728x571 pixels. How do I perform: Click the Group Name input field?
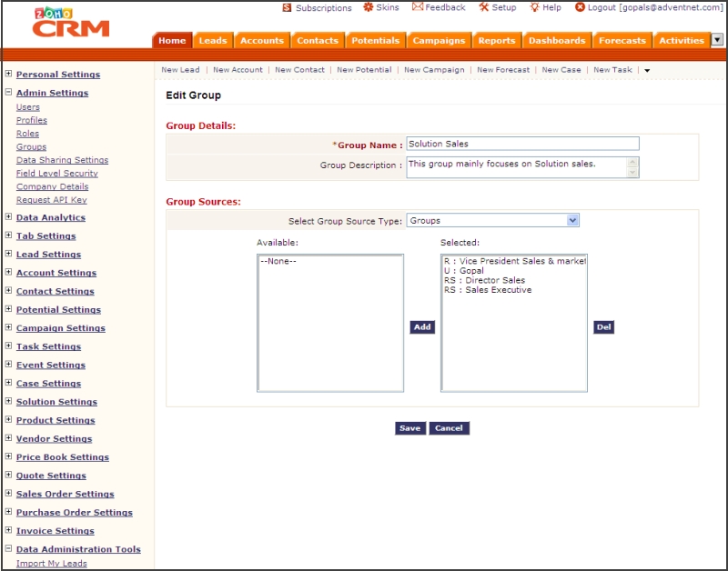pyautogui.click(x=522, y=144)
